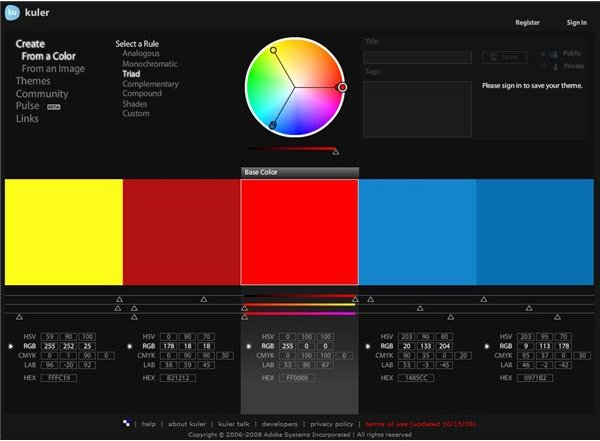Click the yellow marker on the color wheel

(273, 50)
